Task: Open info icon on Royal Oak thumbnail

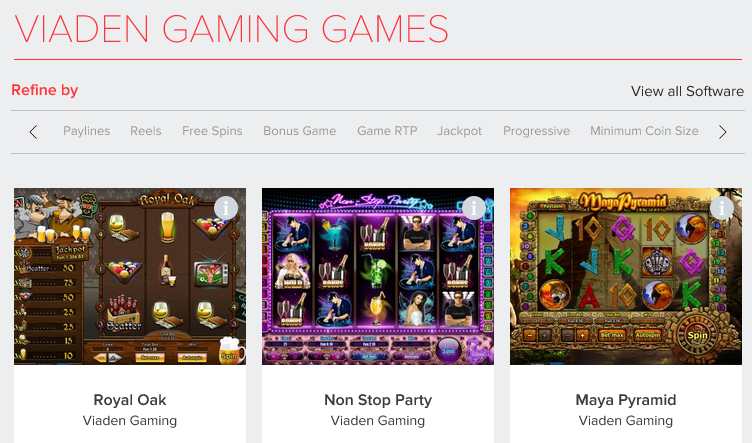Action: (226, 208)
